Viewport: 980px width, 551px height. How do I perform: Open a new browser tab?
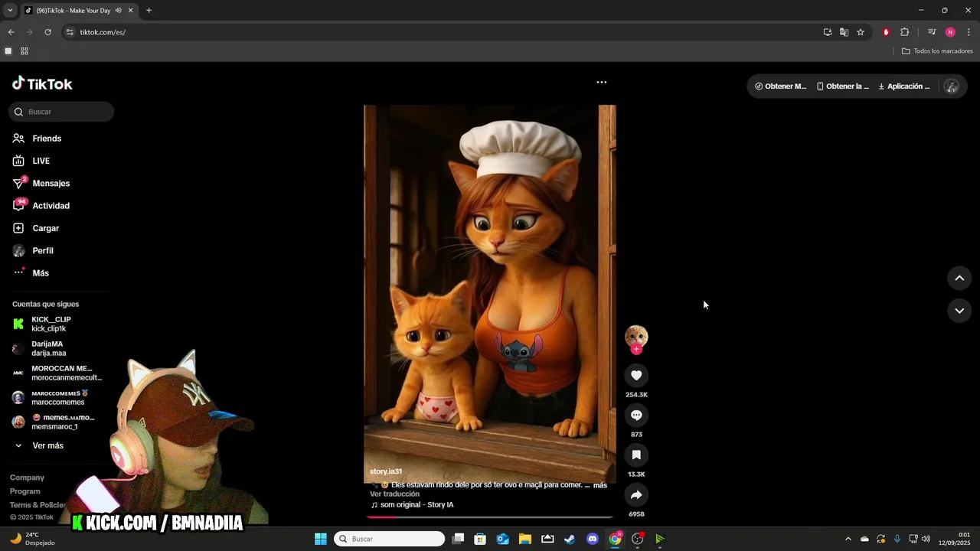[x=149, y=11]
